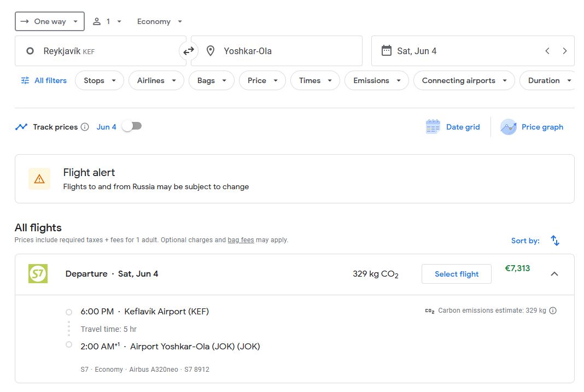Toggle the Track prices switch for Jun 4
Viewport: 584px width, 392px height.
132,126
